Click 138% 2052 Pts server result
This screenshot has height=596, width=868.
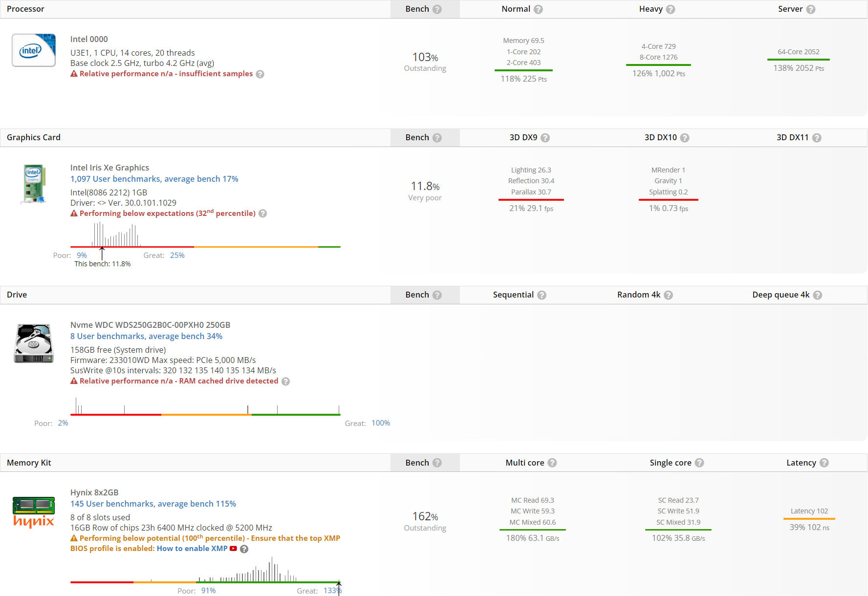click(x=799, y=68)
